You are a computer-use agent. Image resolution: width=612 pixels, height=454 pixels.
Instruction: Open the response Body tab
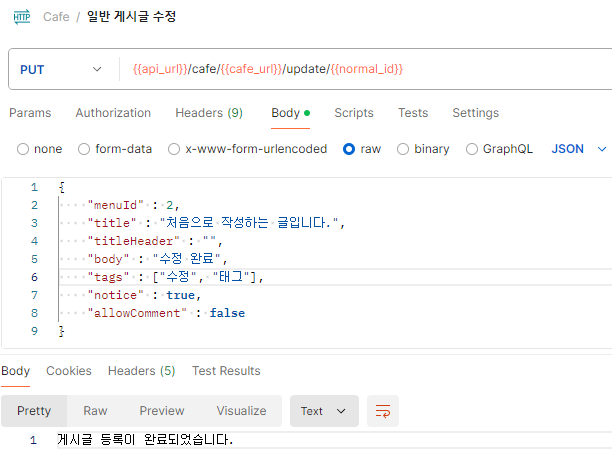[x=16, y=371]
